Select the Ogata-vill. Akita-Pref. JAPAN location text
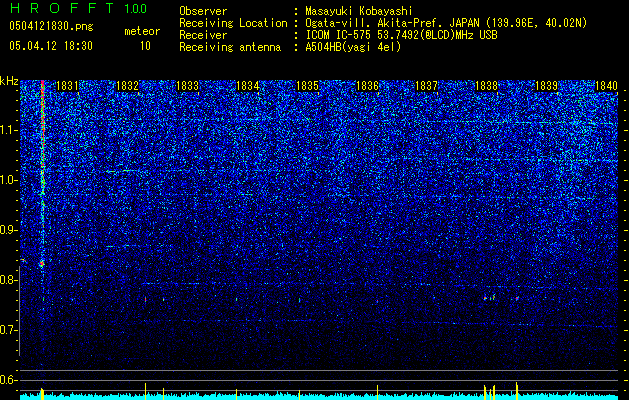629x400 pixels. tap(446, 23)
